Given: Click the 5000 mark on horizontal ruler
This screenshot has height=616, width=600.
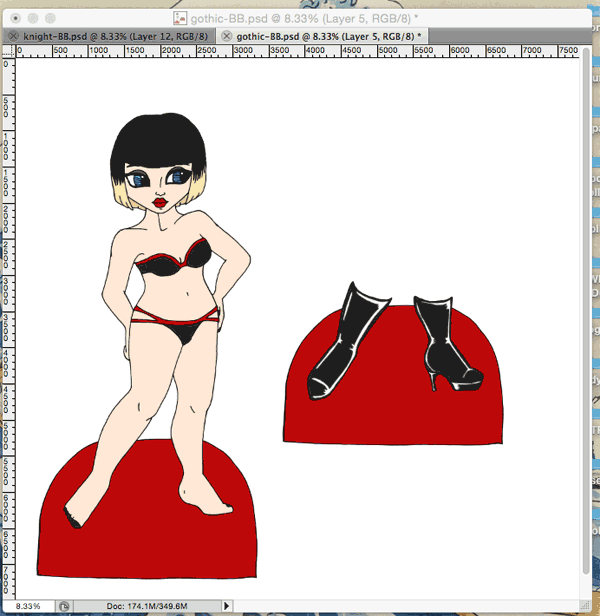Looking at the screenshot, I should pos(388,50).
